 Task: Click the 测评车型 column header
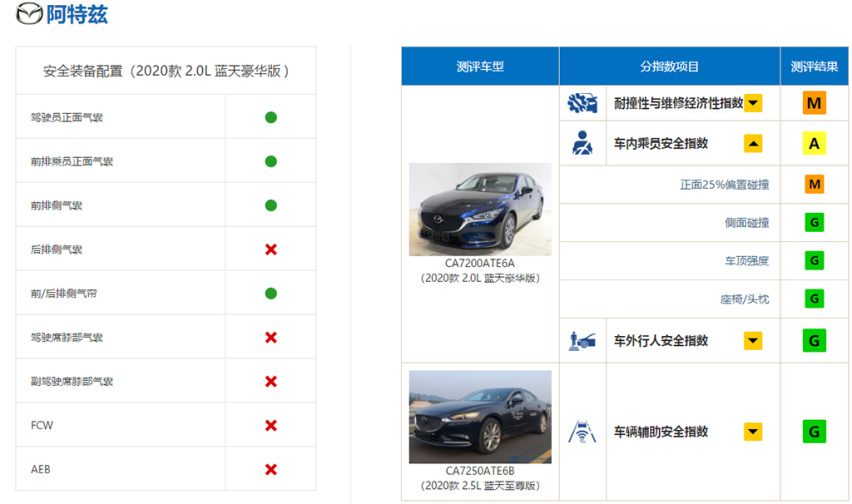[x=480, y=66]
